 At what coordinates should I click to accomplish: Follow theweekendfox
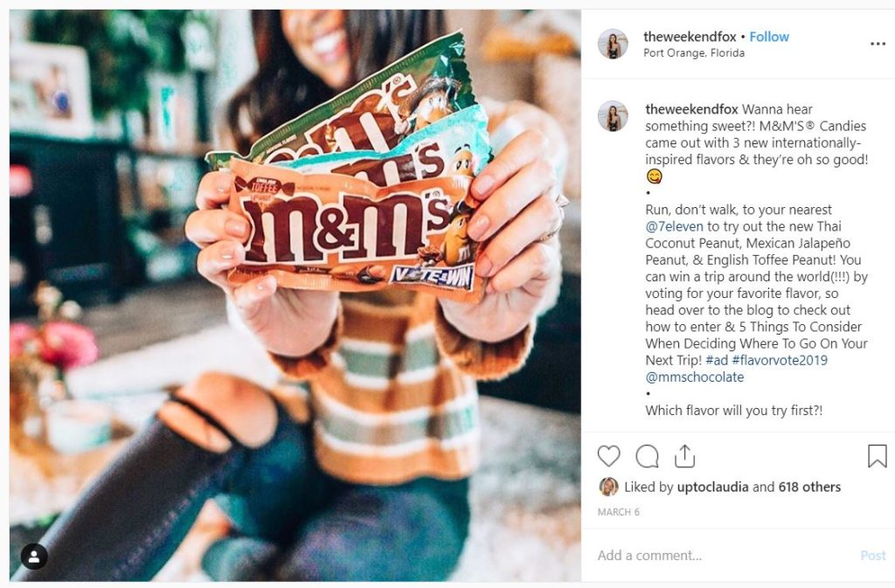(x=769, y=37)
